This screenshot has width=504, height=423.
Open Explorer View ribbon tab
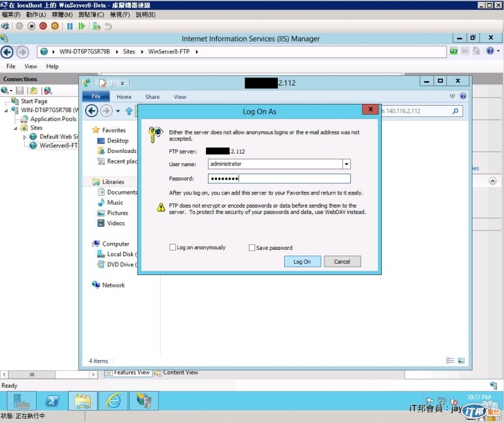pos(180,97)
